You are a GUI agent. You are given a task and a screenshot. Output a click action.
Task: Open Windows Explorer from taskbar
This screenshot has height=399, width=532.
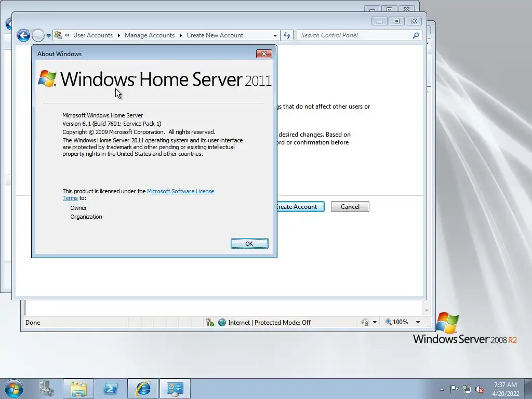(78, 389)
